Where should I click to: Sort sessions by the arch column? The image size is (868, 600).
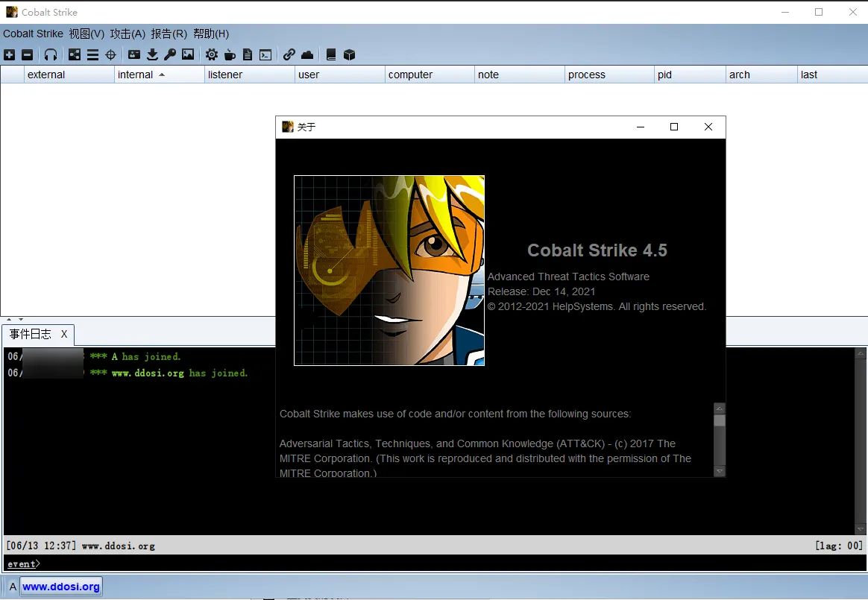(761, 75)
